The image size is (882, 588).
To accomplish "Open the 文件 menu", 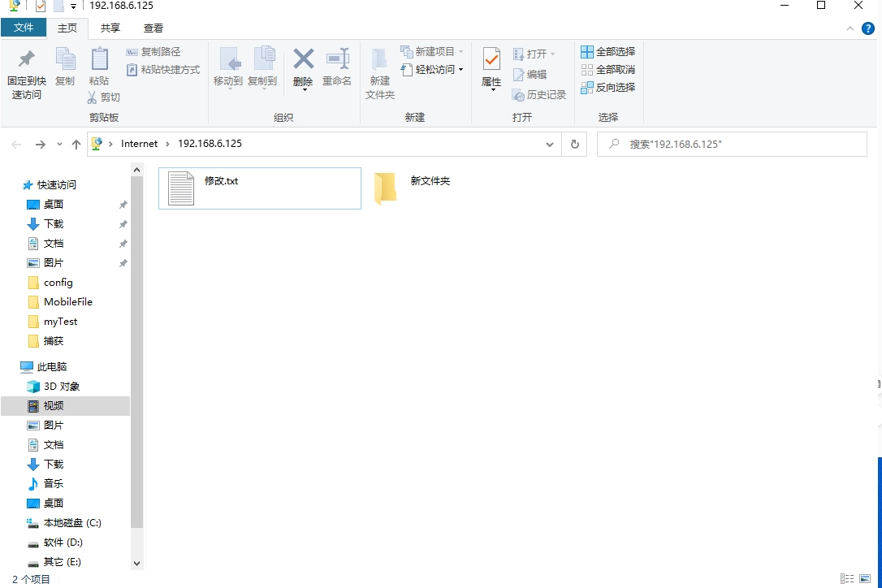I will coord(24,28).
